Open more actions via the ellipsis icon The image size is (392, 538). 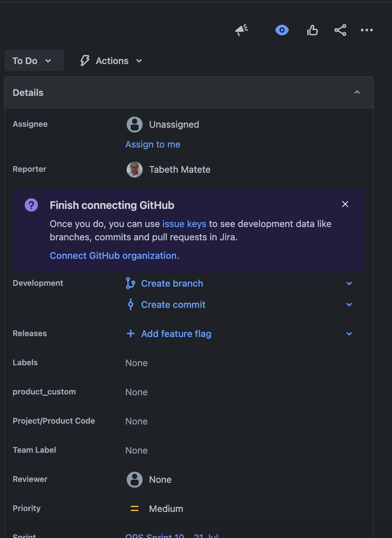pyautogui.click(x=367, y=30)
